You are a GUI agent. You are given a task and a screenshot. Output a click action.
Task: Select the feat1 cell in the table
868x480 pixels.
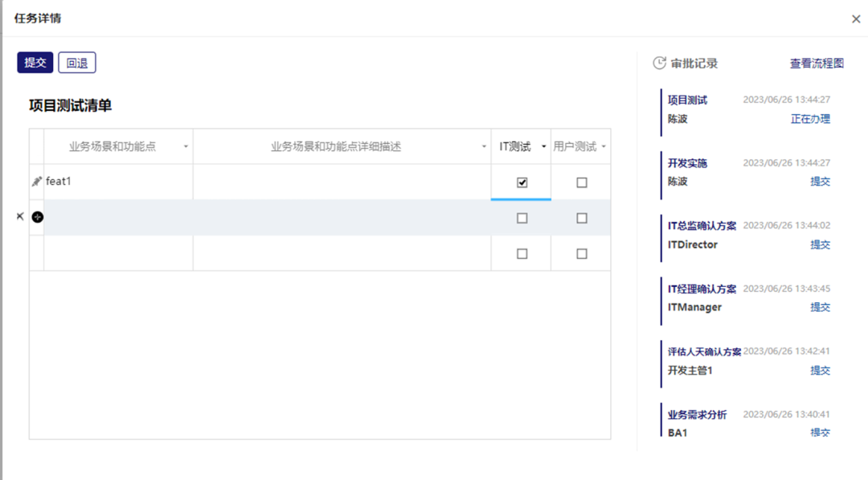(118, 183)
